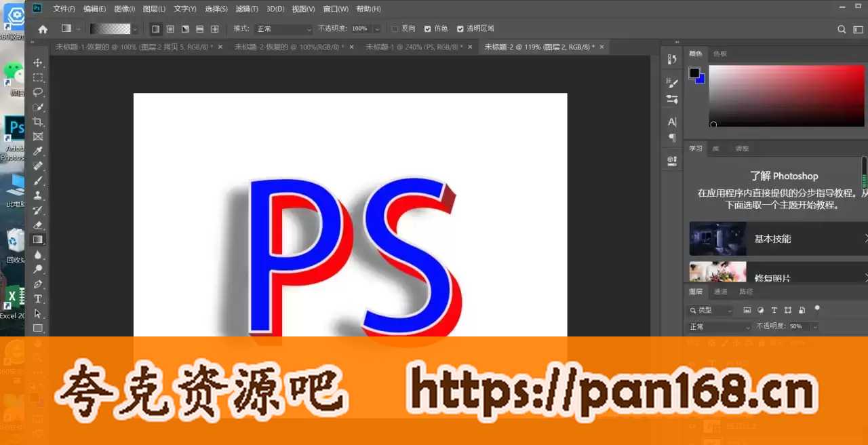
Task: Open the options bar 不透明度 slider arrow
Action: click(x=376, y=29)
